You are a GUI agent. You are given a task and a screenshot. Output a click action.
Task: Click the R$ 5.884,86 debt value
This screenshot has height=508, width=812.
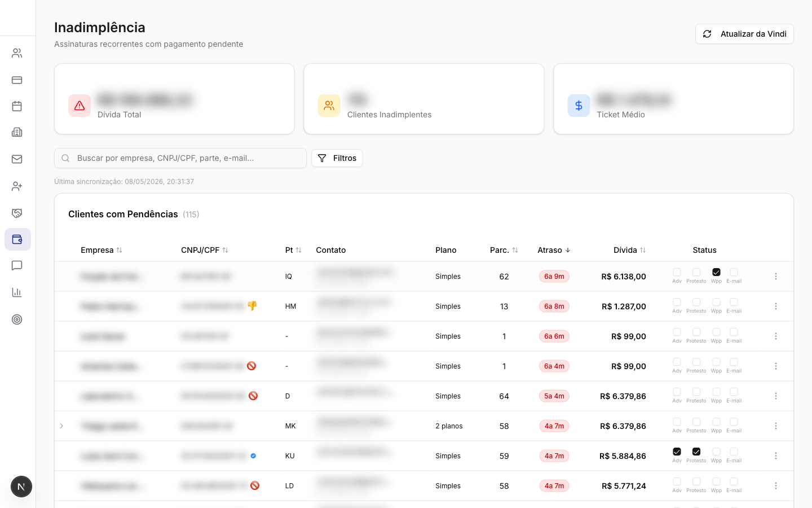point(623,456)
